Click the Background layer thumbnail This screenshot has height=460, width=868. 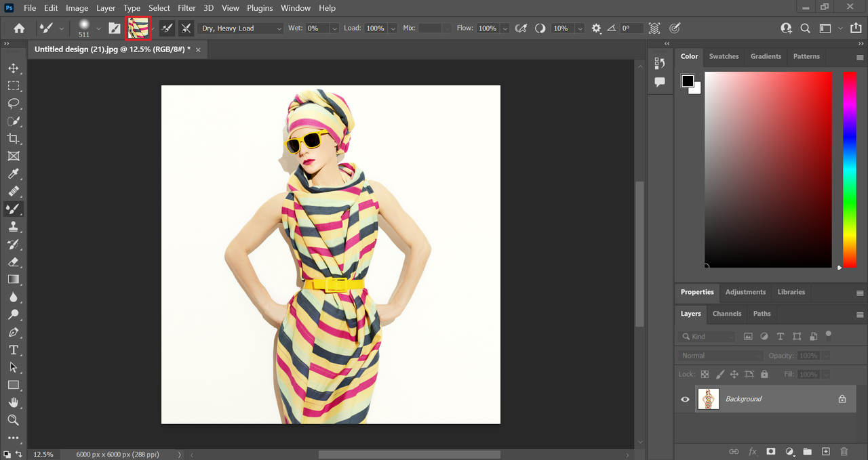click(x=708, y=399)
